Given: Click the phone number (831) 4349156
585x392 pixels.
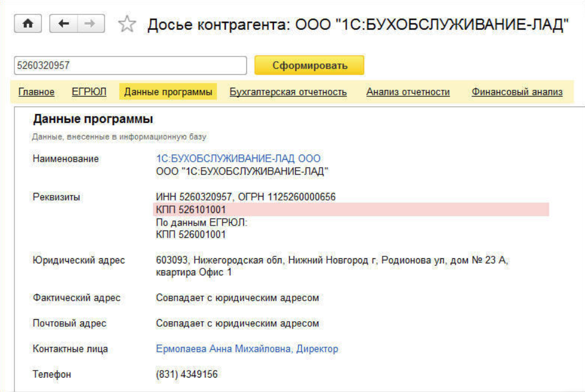Looking at the screenshot, I should 187,374.
